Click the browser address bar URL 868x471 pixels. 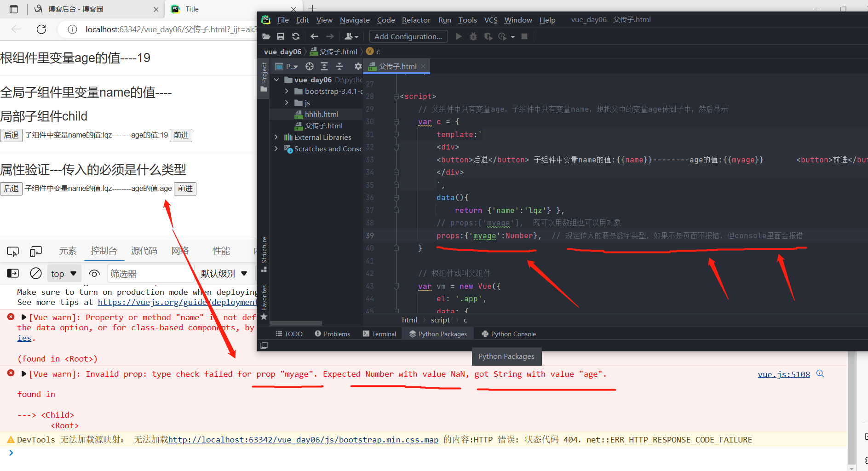[170, 29]
